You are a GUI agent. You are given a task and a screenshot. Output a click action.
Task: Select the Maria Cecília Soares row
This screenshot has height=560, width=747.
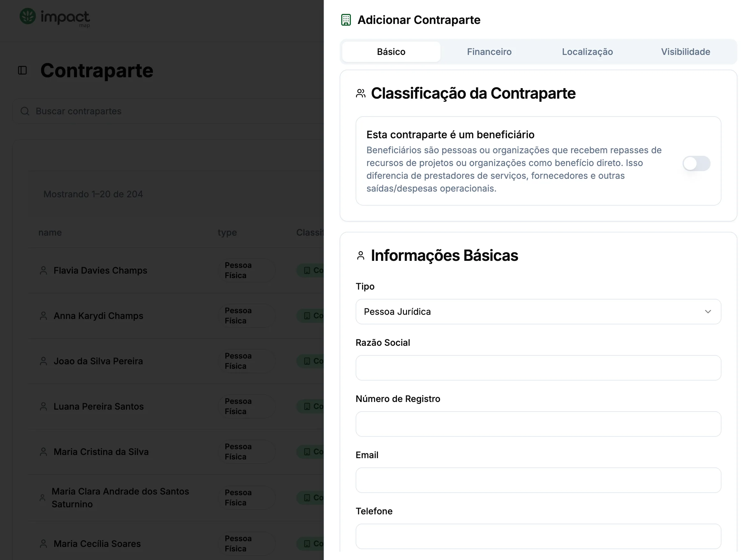pyautogui.click(x=176, y=543)
